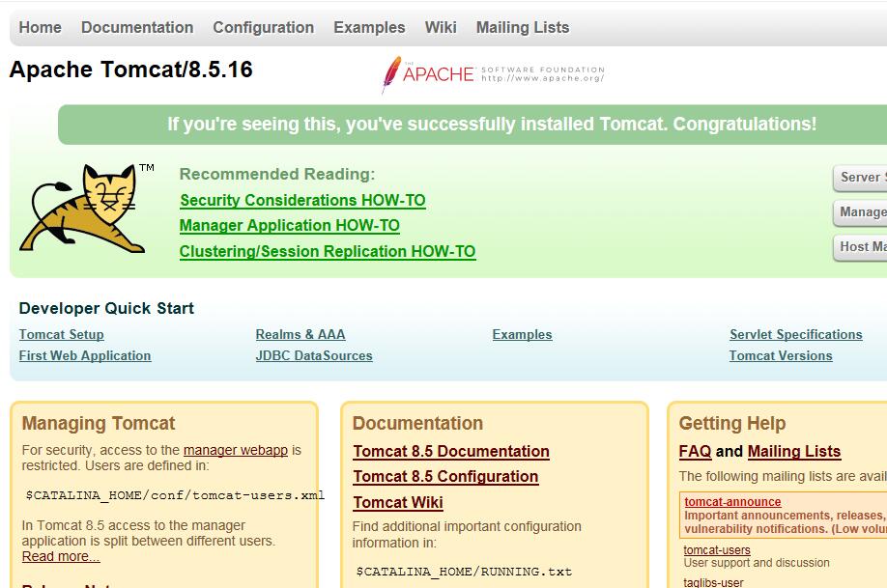Screen dimensions: 887x588
Task: Open the Tomcat 8.5 Configuration link
Action: [x=445, y=477]
